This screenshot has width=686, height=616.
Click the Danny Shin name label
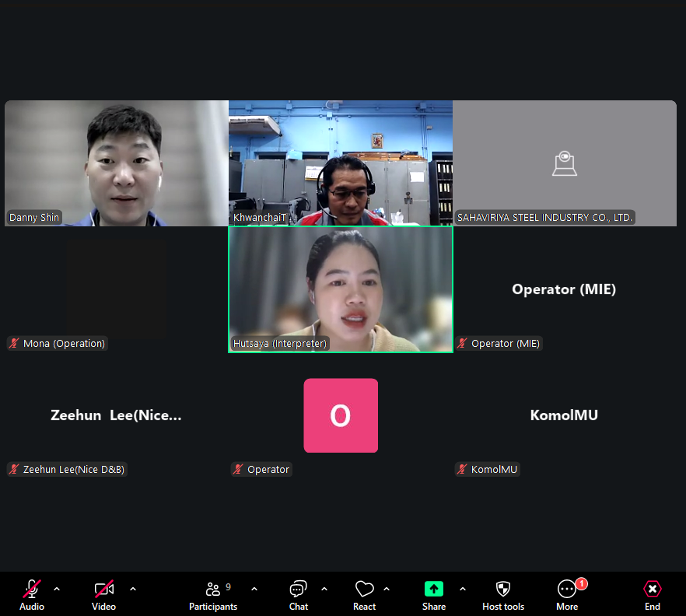click(34, 218)
